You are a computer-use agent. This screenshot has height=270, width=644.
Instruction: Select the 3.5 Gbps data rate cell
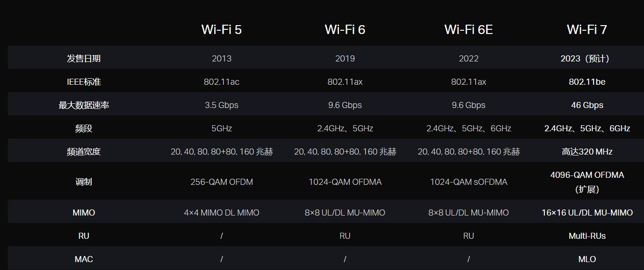click(x=222, y=105)
